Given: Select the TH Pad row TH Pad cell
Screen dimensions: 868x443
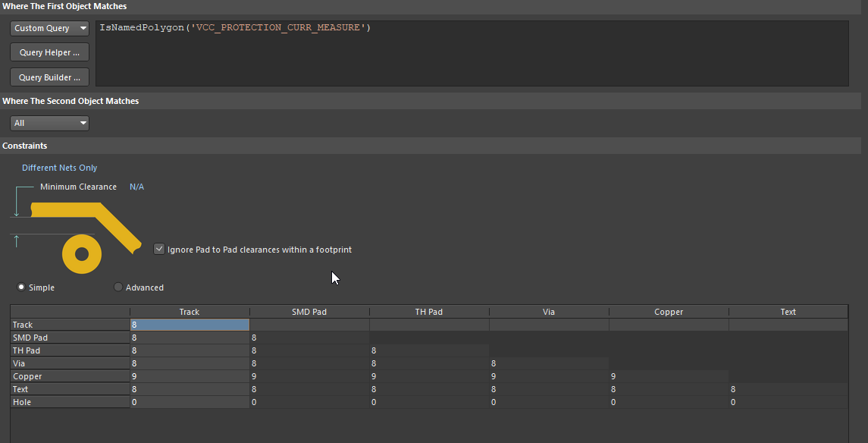Looking at the screenshot, I should coord(429,350).
